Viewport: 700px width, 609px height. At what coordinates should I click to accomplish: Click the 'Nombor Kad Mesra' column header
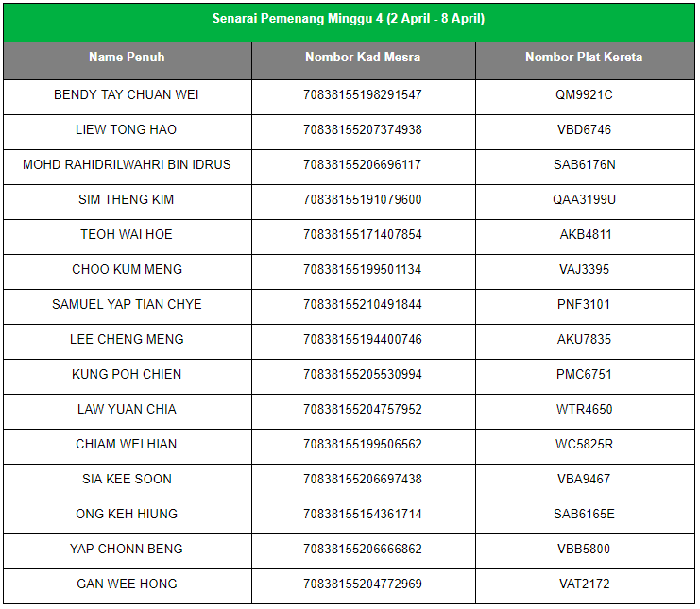pyautogui.click(x=363, y=58)
